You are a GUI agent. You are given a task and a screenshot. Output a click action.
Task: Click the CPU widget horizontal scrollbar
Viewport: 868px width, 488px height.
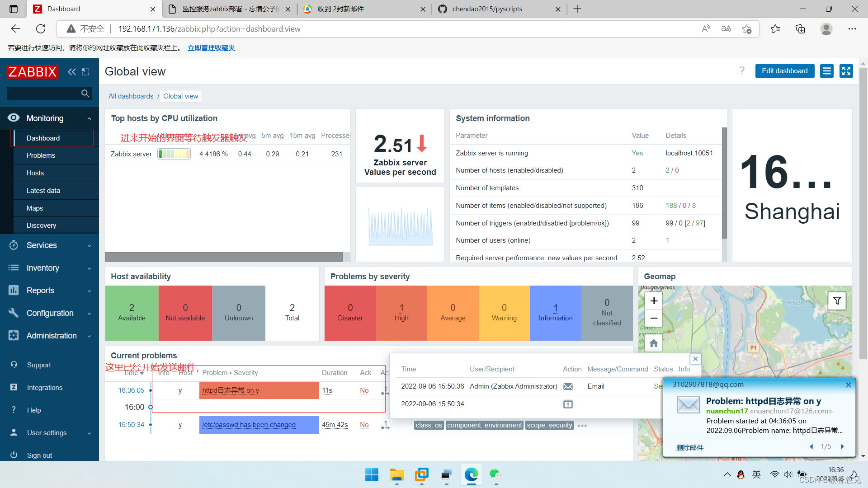224,257
